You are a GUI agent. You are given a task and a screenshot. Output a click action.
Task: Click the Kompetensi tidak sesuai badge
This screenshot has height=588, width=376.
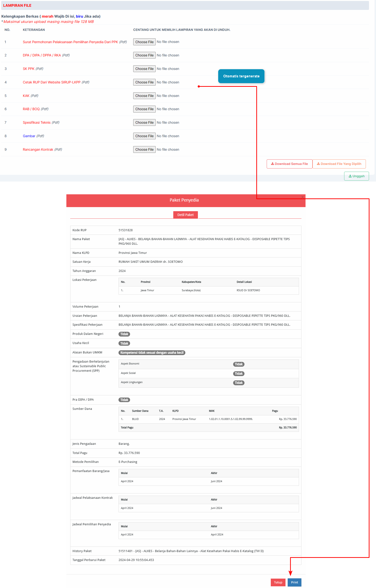coord(152,353)
